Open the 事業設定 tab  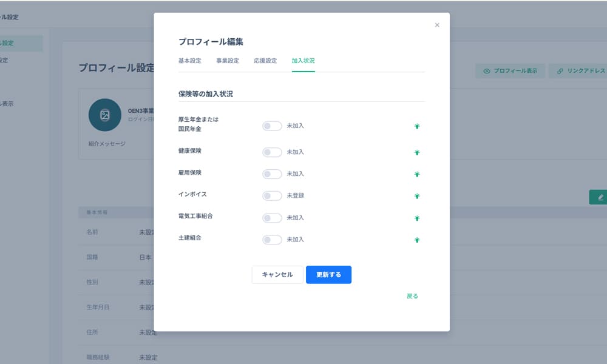(228, 61)
